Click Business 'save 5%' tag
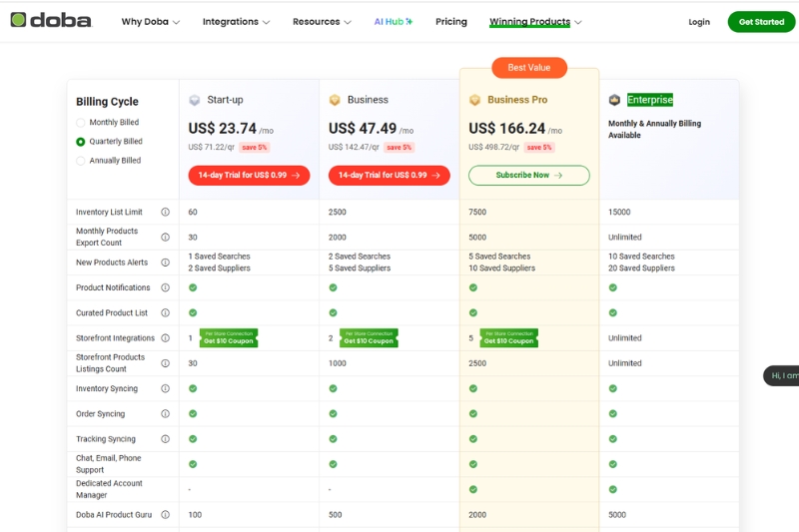This screenshot has height=532, width=799. 399,147
